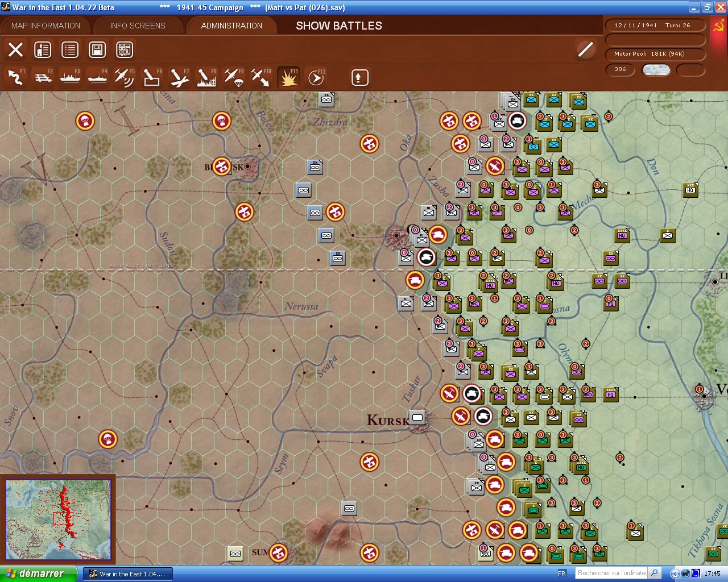Click the 306 counter field

click(621, 69)
